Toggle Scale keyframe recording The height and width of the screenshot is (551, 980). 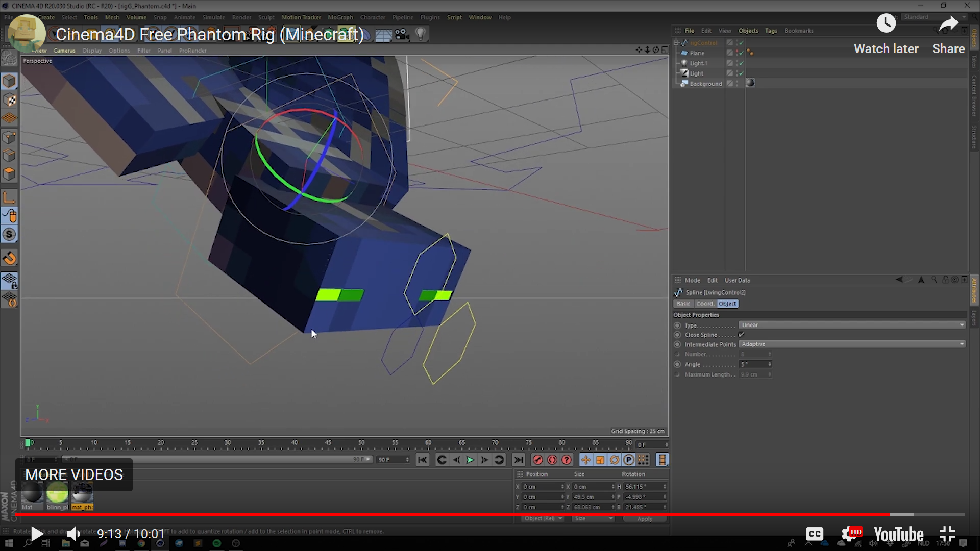pyautogui.click(x=600, y=460)
